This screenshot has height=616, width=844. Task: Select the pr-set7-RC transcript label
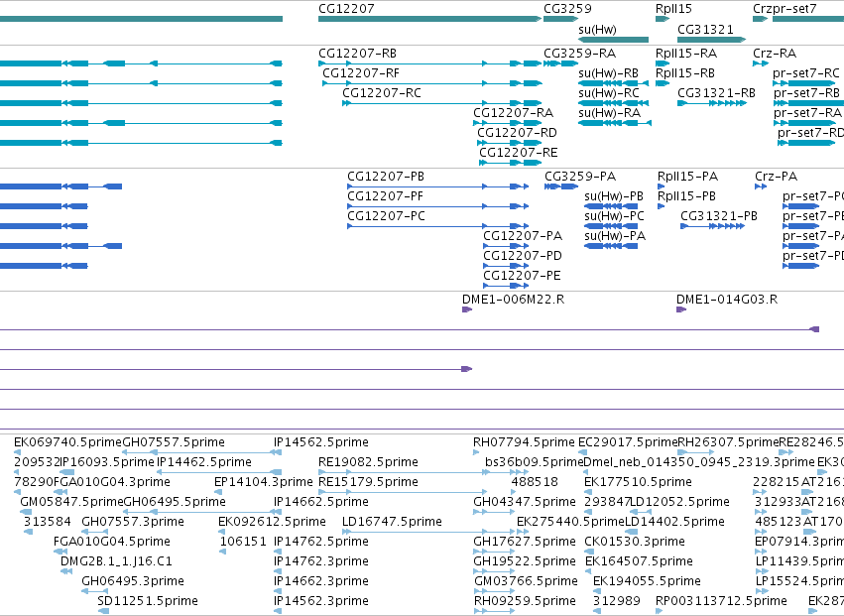[806, 73]
